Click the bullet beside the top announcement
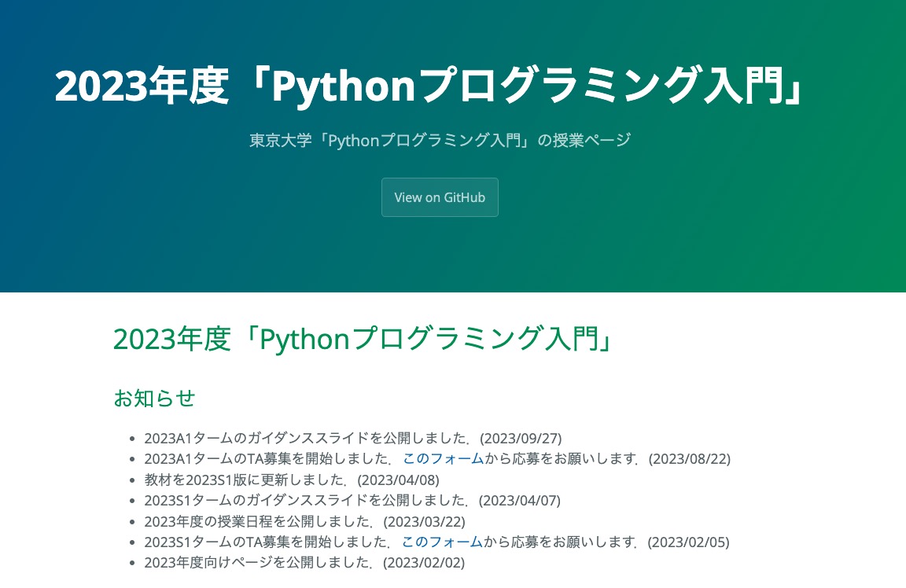The image size is (906, 588). [131, 438]
